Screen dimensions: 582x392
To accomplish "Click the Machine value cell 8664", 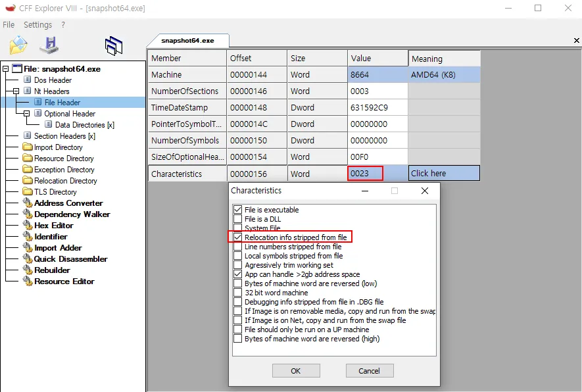I will click(x=377, y=74).
